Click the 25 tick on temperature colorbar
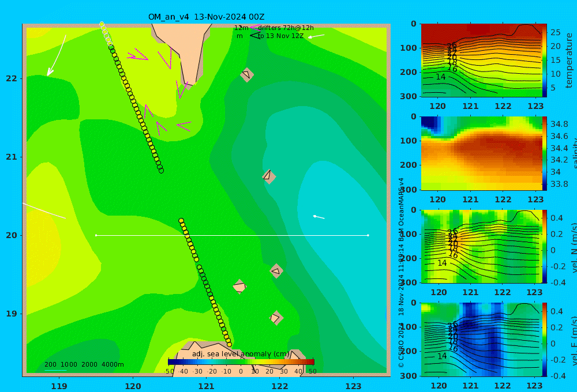Viewport: 577px width, 392px height. (556, 32)
